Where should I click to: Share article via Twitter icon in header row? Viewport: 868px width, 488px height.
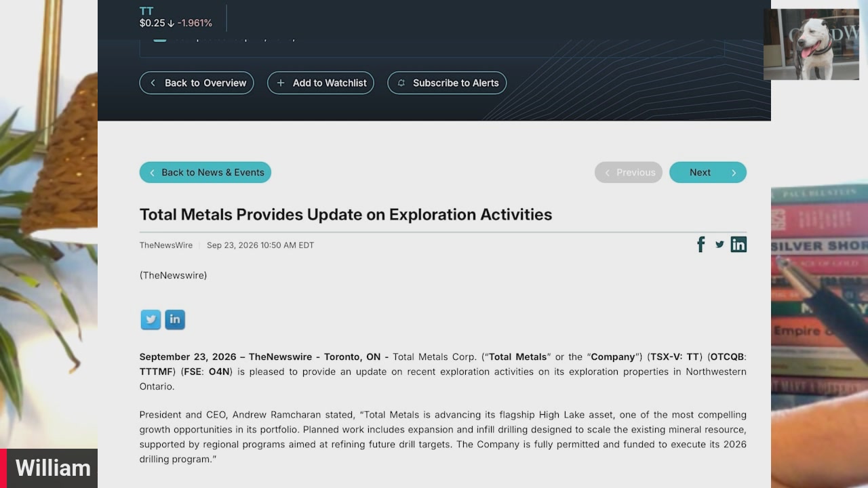[719, 245]
